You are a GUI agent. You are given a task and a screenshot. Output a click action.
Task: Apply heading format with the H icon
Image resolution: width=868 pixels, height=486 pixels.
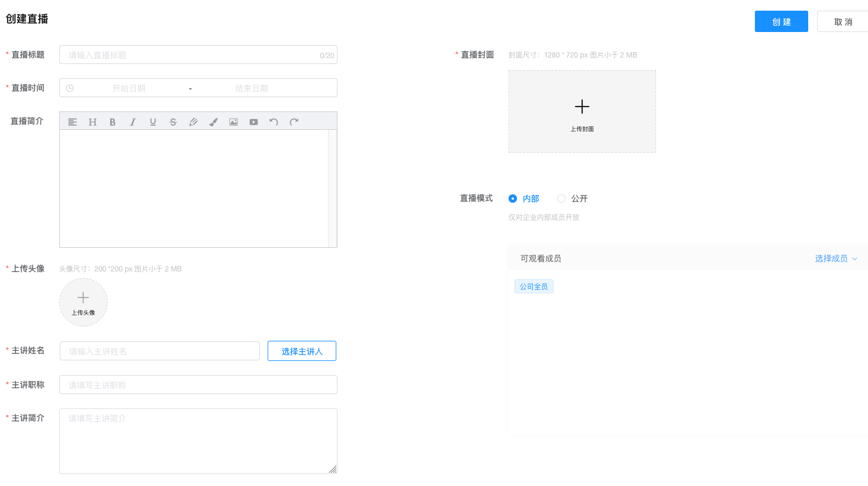(x=92, y=122)
